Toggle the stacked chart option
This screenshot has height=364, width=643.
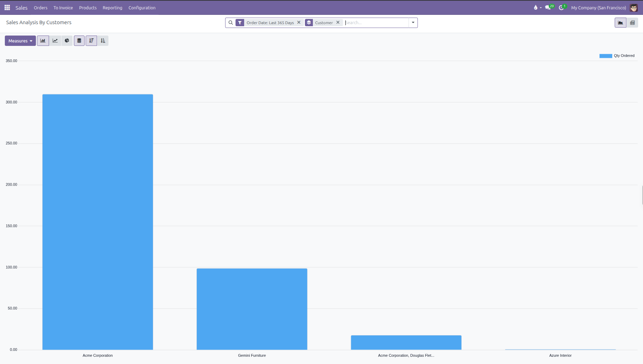coord(79,41)
